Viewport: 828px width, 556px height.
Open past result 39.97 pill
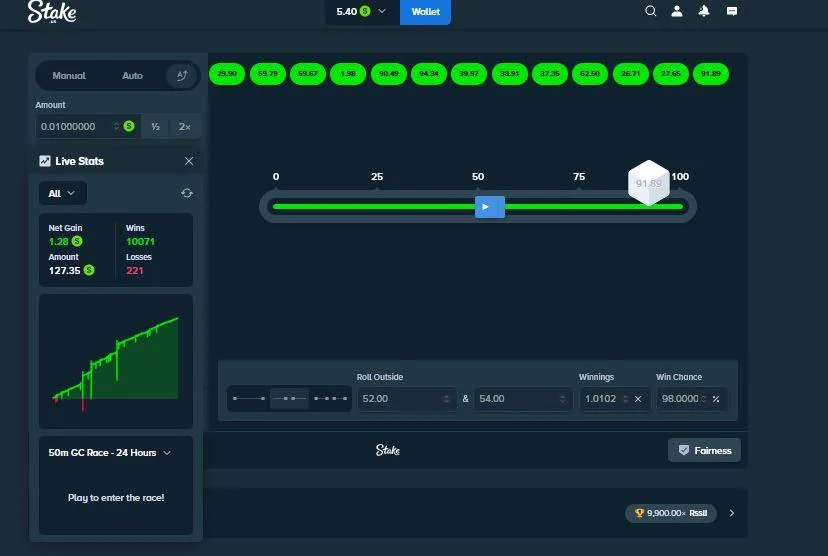[x=469, y=73]
